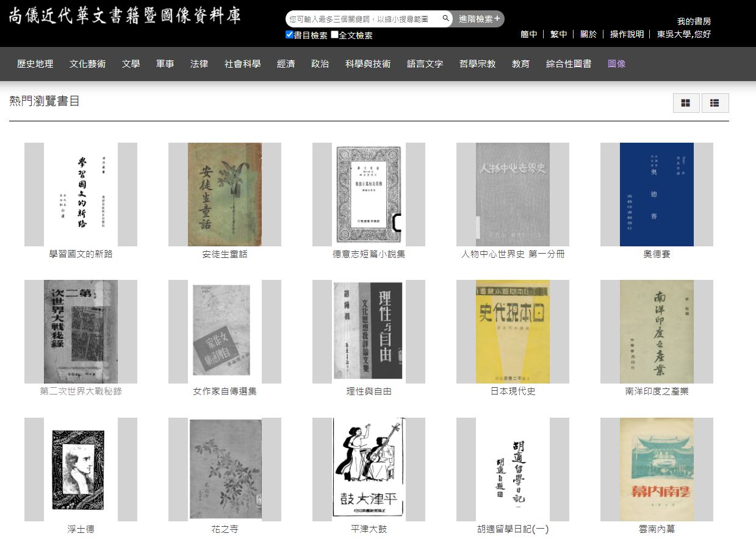This screenshot has width=756, height=550.
Task: Enable the 全文檢索 checkbox
Action: (334, 35)
